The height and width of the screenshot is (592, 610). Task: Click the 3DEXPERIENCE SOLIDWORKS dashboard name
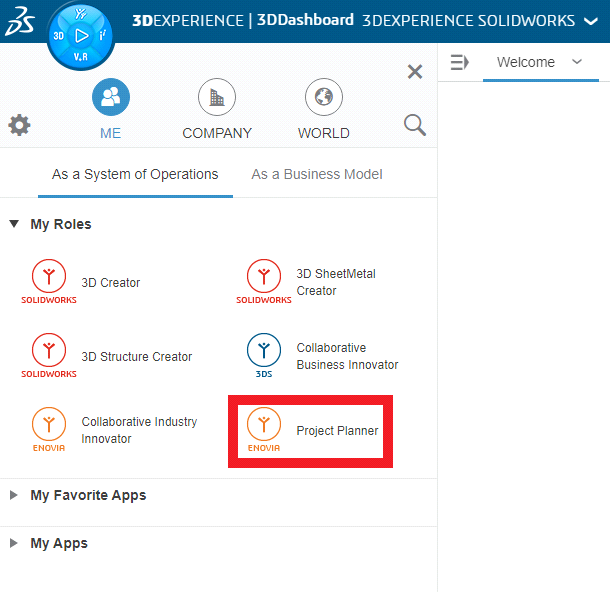tap(468, 21)
